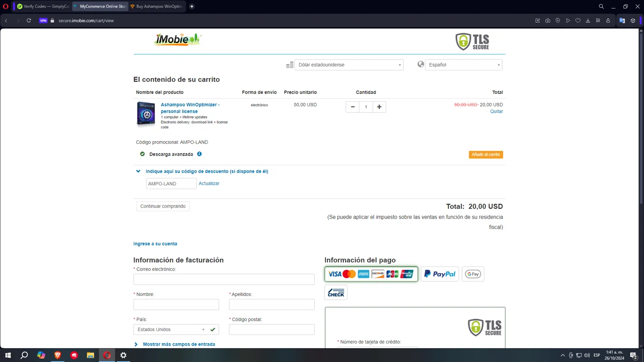
Task: Toggle the VPN badge
Action: [x=43, y=21]
